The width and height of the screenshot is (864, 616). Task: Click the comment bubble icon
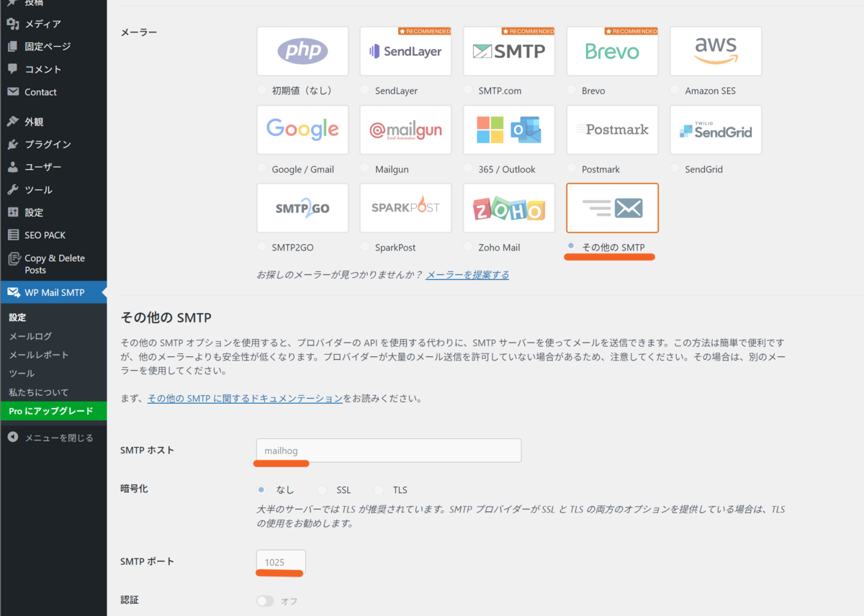pos(12,69)
